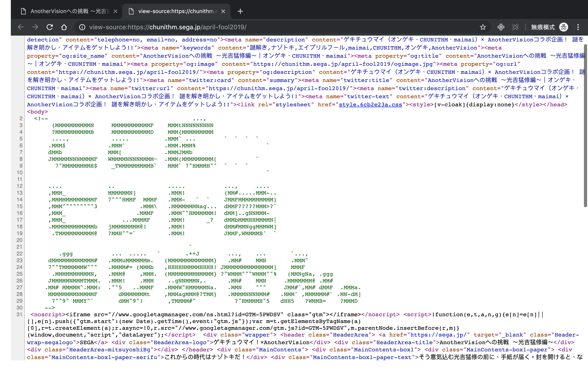Toggle the bookmark star for this page
Screen dimensions: 588x373
(x=483, y=27)
